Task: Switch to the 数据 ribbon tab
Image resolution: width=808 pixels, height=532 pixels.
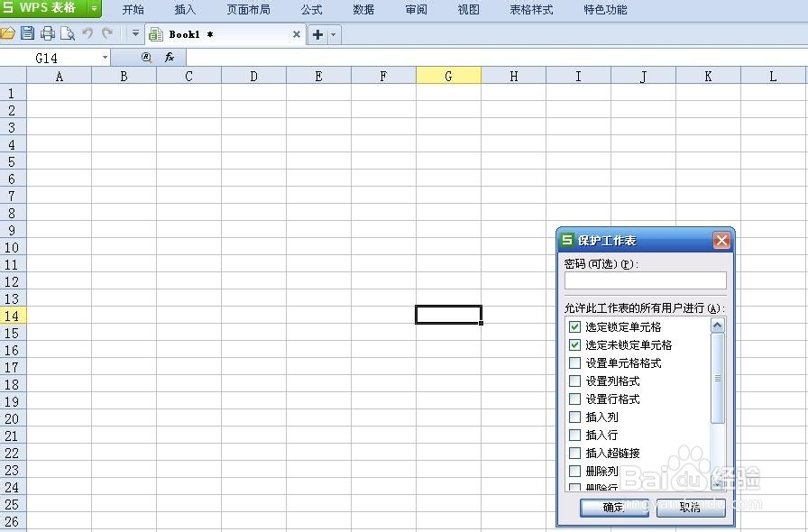Action: 363,10
